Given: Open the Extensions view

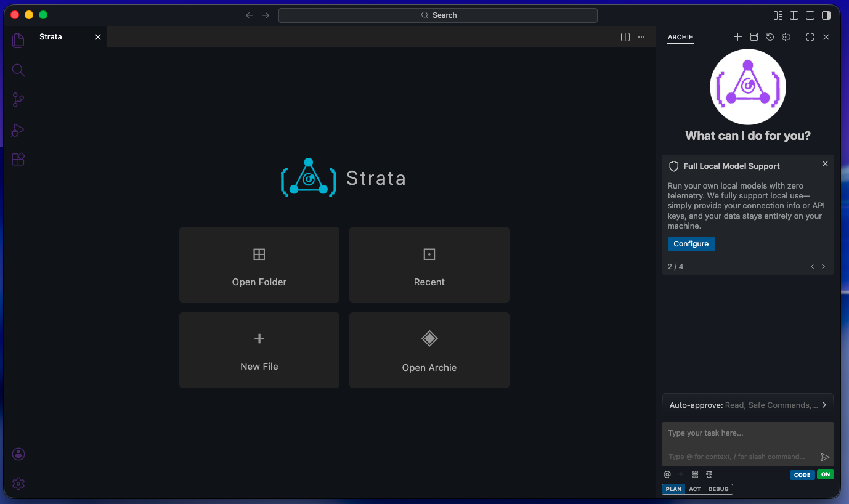Looking at the screenshot, I should (18, 159).
